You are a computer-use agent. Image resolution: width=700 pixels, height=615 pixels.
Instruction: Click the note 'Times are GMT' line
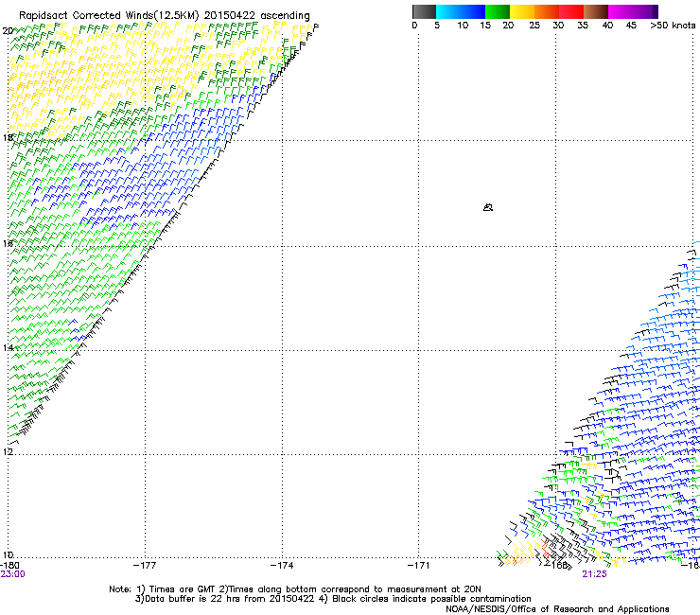pos(295,589)
